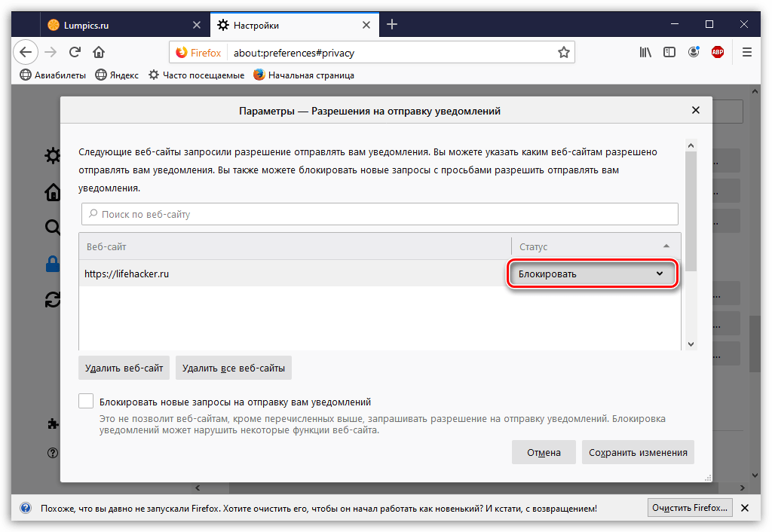This screenshot has height=532, width=772.
Task: Open the Extensions puzzle sidebar icon
Action: click(x=53, y=423)
